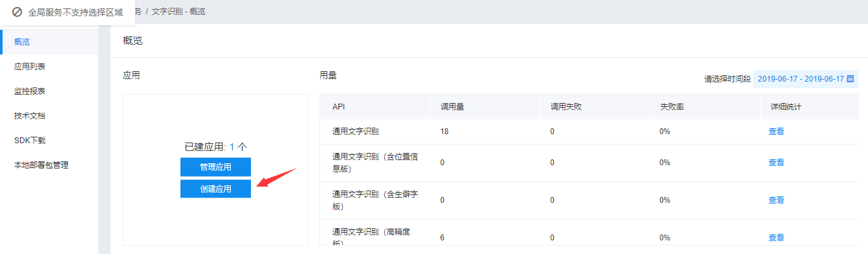Click the 已建应用: 1 个 text
The width and height of the screenshot is (868, 254).
(215, 147)
